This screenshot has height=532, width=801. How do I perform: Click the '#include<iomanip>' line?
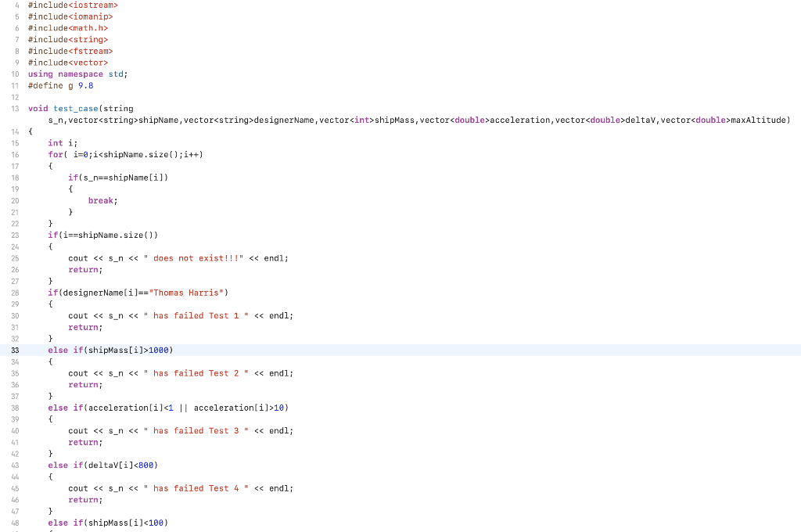(70, 16)
